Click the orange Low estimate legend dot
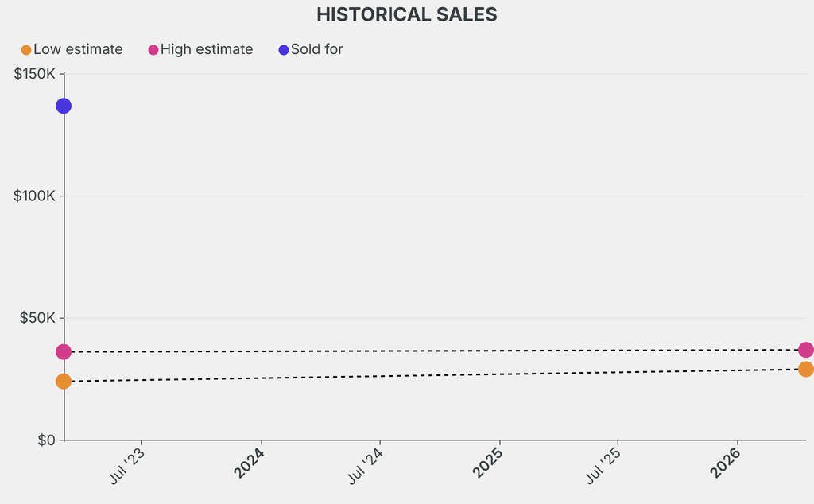This screenshot has height=504, width=814. point(26,50)
